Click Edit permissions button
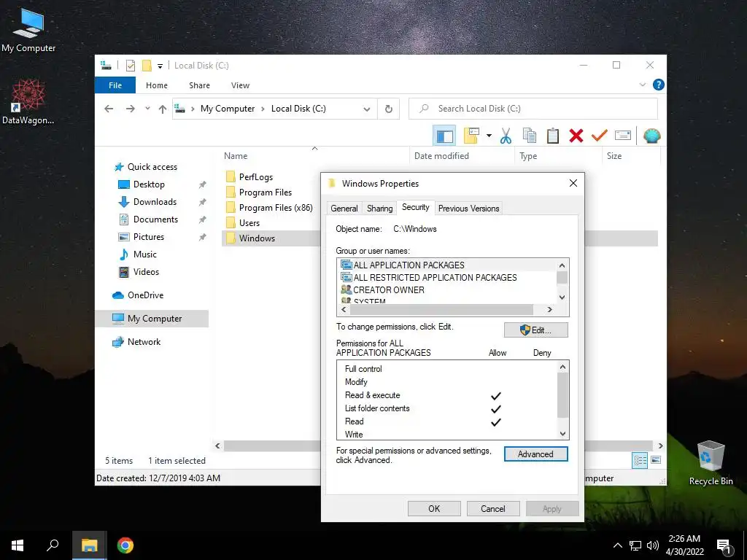Viewport: 747px width, 560px height. point(536,330)
